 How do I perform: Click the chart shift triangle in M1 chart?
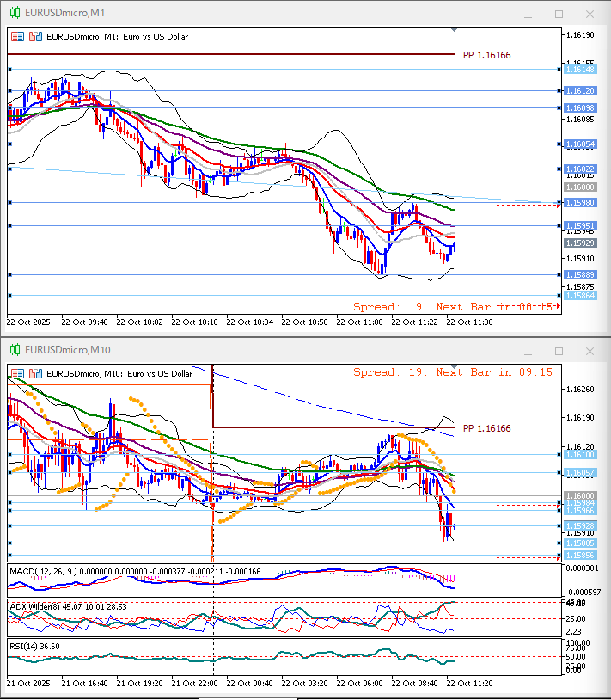[454, 29]
